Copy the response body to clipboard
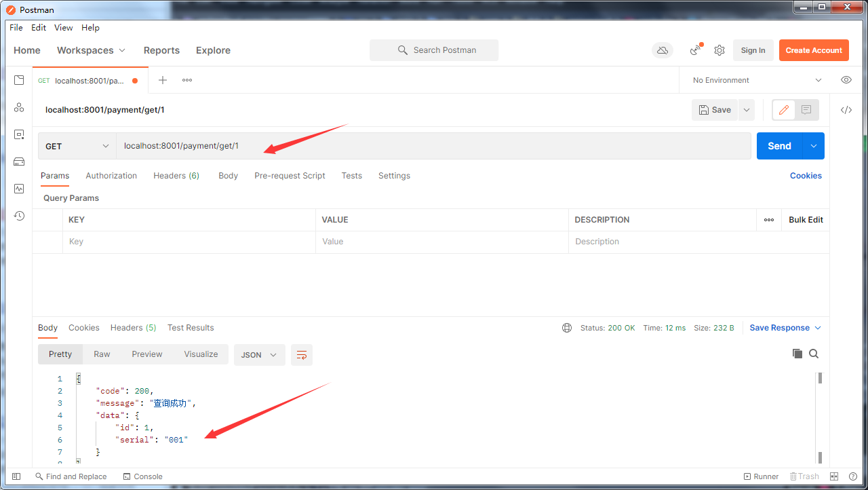Screen dimensions: 868x490 [x=797, y=354]
